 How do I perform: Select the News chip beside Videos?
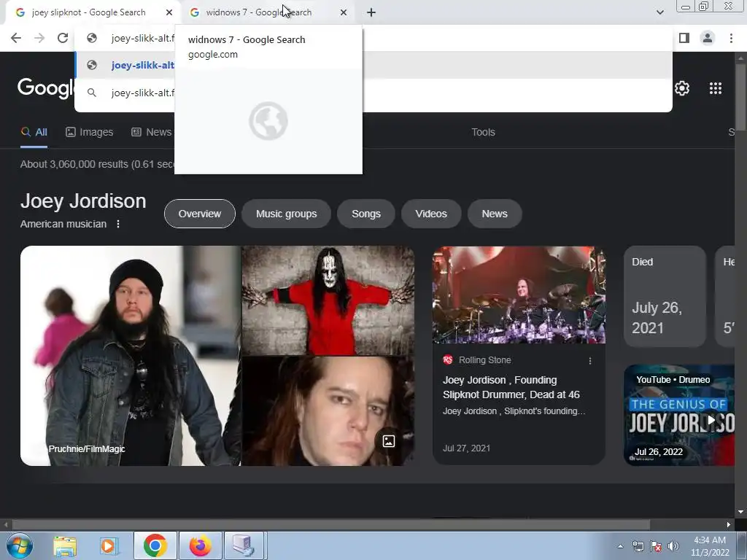point(495,214)
